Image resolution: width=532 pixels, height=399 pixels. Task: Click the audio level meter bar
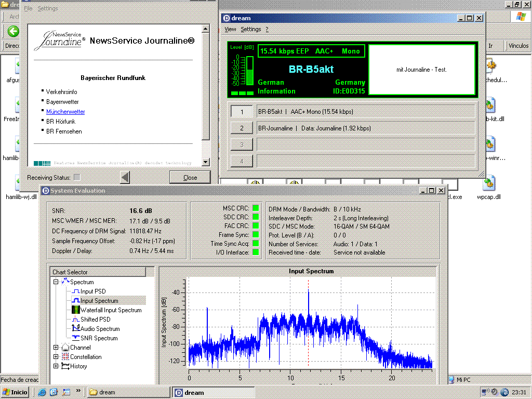point(250,71)
